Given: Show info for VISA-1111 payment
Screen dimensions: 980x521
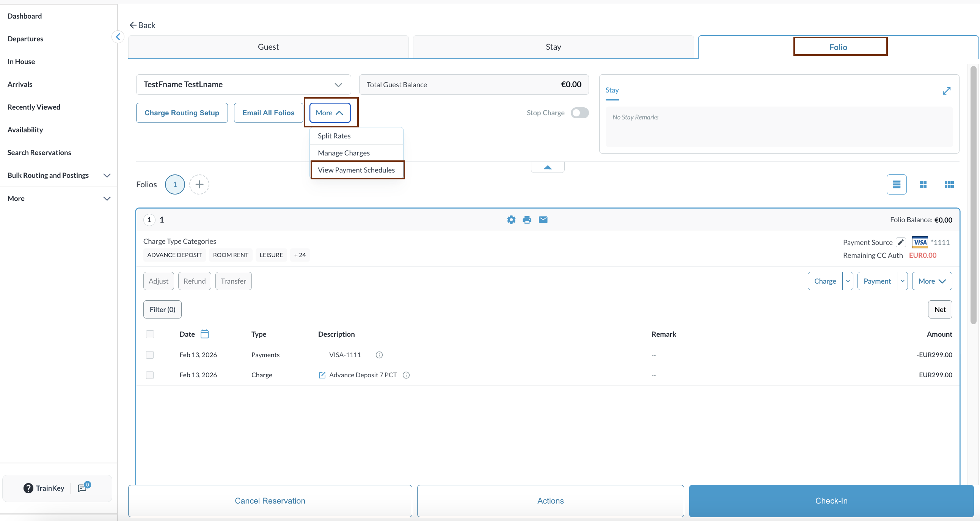Looking at the screenshot, I should coord(379,355).
